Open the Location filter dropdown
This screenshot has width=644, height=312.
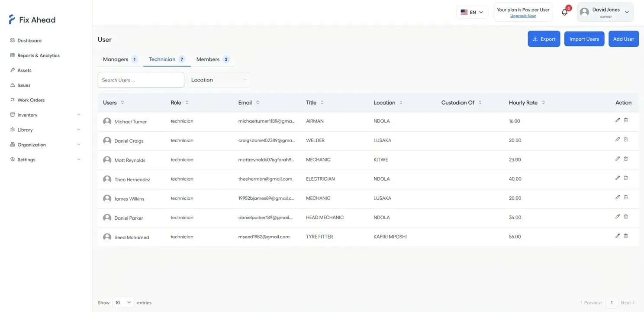219,80
